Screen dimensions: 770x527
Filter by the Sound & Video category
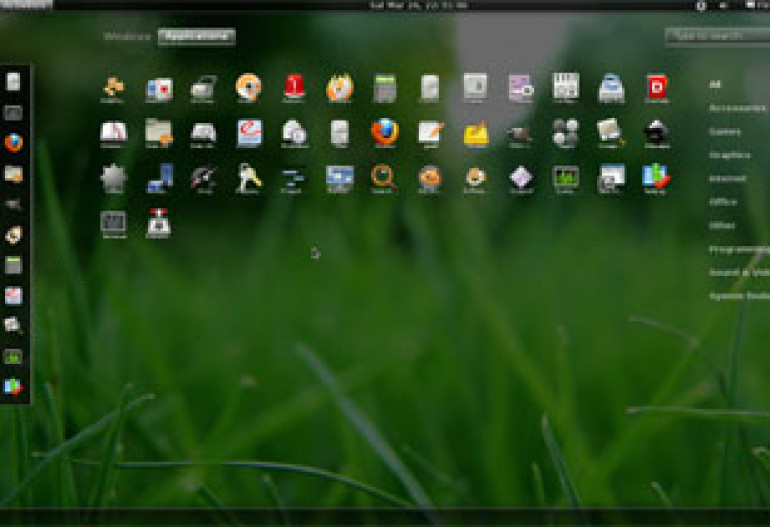(739, 273)
